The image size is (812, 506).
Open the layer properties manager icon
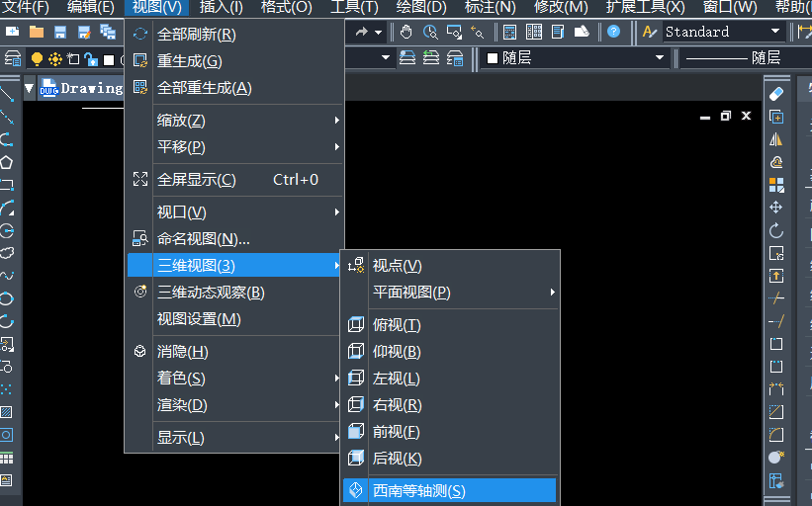pyautogui.click(x=13, y=59)
